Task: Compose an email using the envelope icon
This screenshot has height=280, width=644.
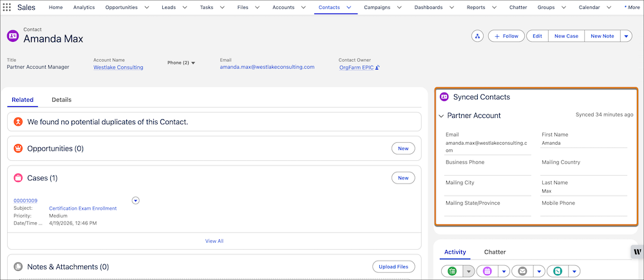Action: click(x=522, y=271)
